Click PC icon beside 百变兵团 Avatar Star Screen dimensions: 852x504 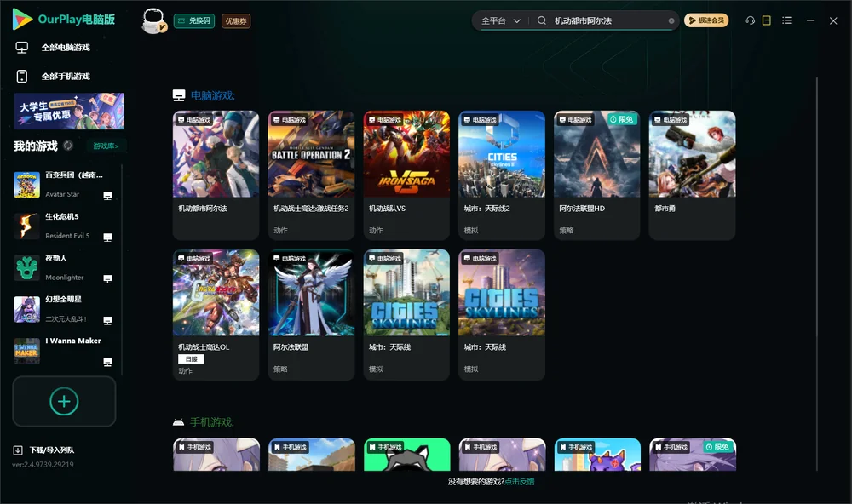[107, 196]
